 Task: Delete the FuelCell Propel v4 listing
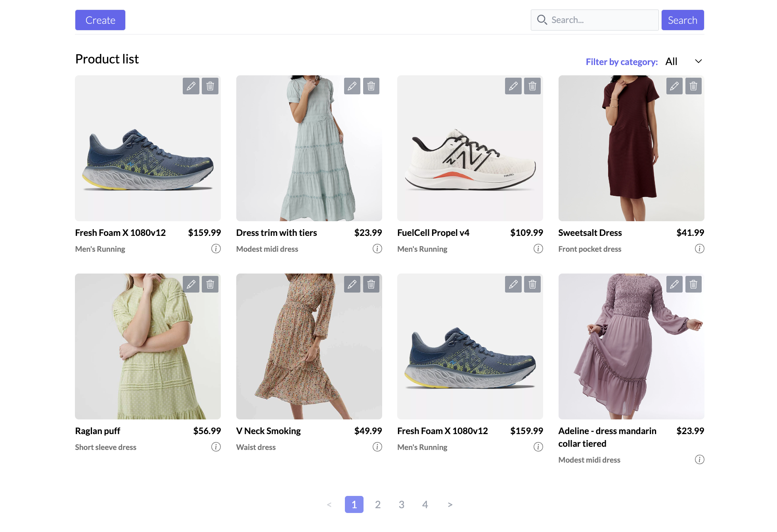point(532,86)
